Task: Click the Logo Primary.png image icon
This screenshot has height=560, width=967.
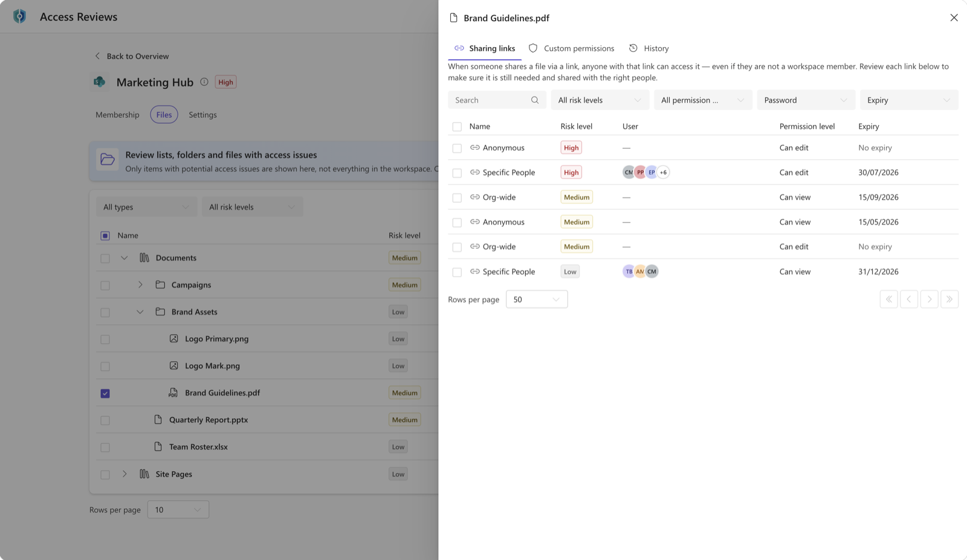Action: pyautogui.click(x=174, y=339)
